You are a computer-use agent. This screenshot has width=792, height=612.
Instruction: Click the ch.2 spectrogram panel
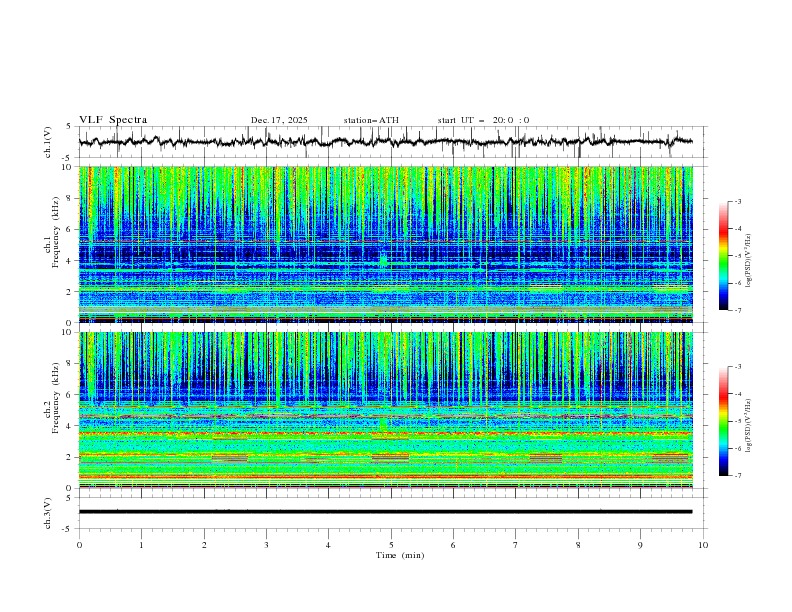pos(386,410)
